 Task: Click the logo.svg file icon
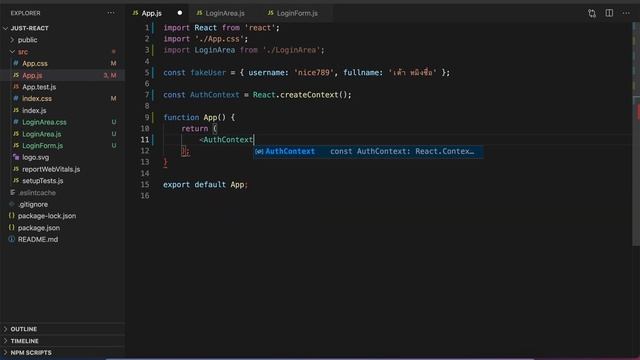pos(16,157)
